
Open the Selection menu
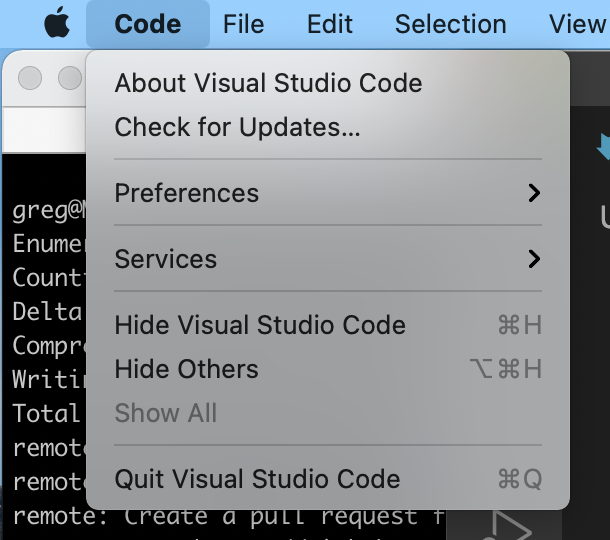pos(450,23)
